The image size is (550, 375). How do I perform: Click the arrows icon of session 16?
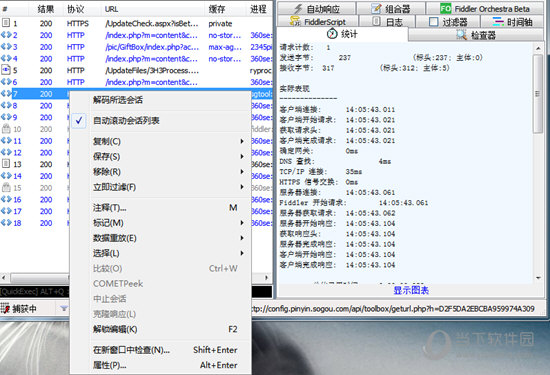click(6, 199)
